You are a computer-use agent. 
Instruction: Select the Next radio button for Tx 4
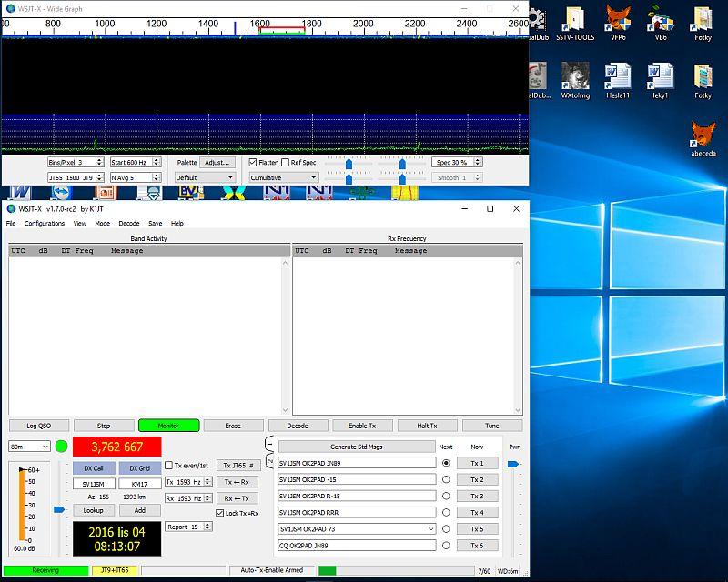pyautogui.click(x=446, y=512)
